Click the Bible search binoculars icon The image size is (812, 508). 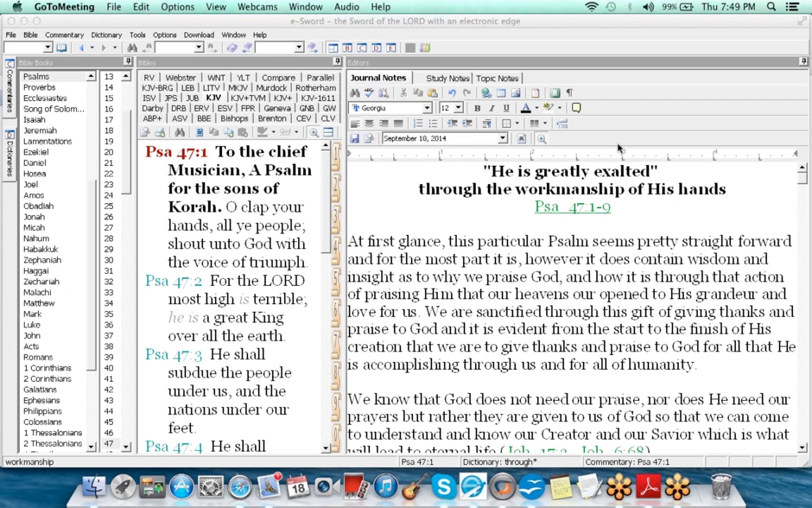(x=180, y=132)
